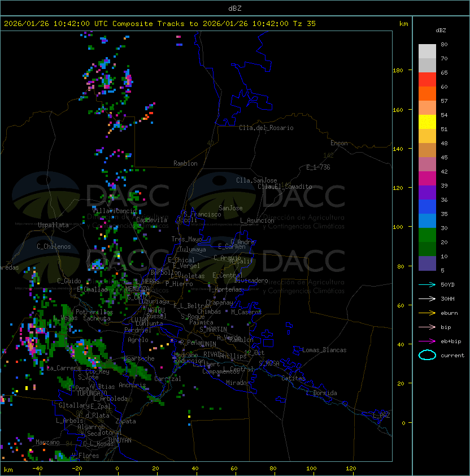Select the dark orange 57–60 dBZ swatch
Screen dimensions: 470x476
(x=427, y=93)
